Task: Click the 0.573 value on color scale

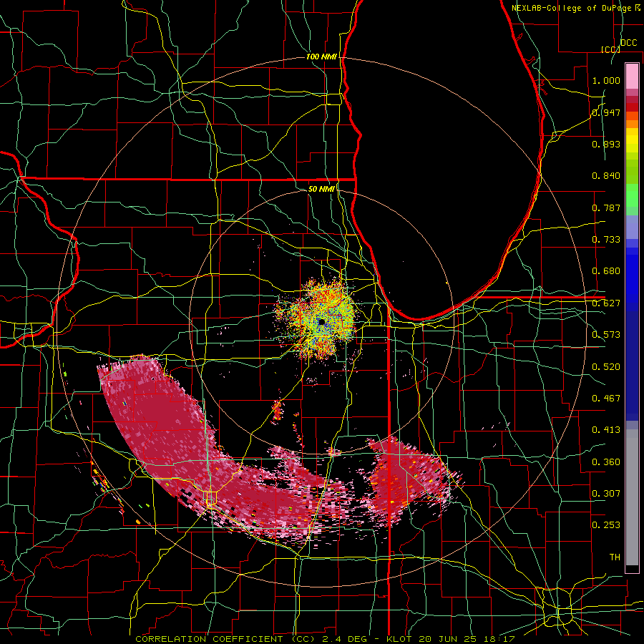Action: pos(606,335)
